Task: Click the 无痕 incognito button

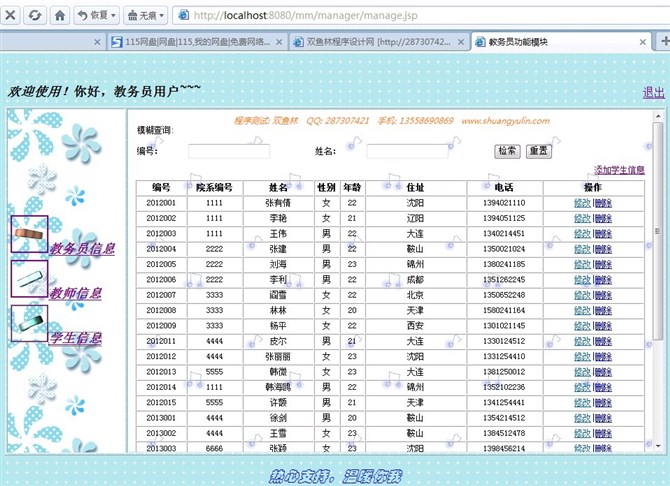Action: (142, 15)
